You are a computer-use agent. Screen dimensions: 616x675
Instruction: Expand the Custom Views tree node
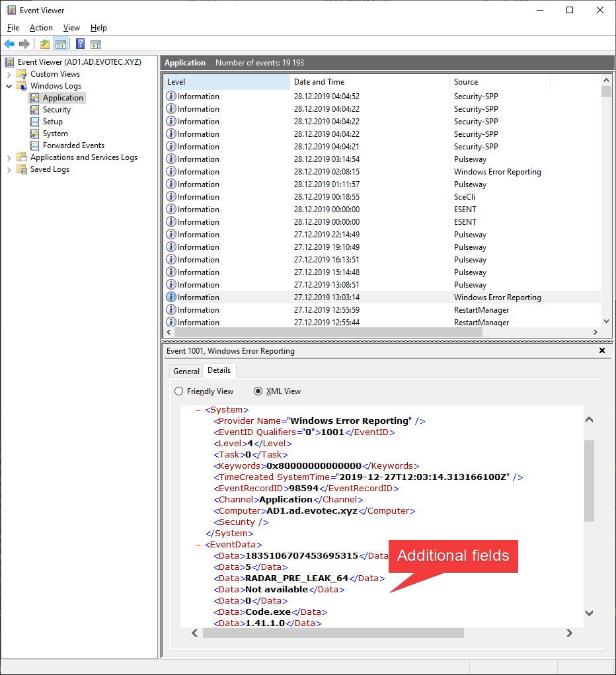click(x=9, y=74)
